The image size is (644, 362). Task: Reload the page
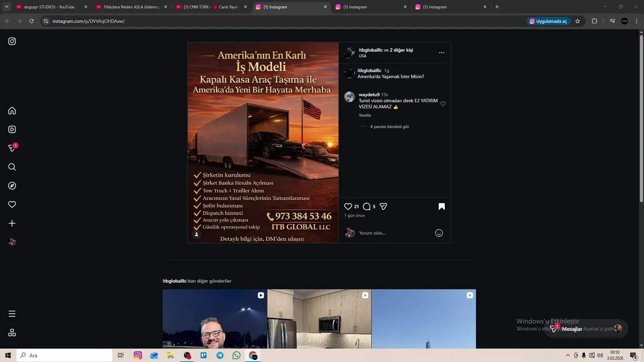click(x=31, y=21)
